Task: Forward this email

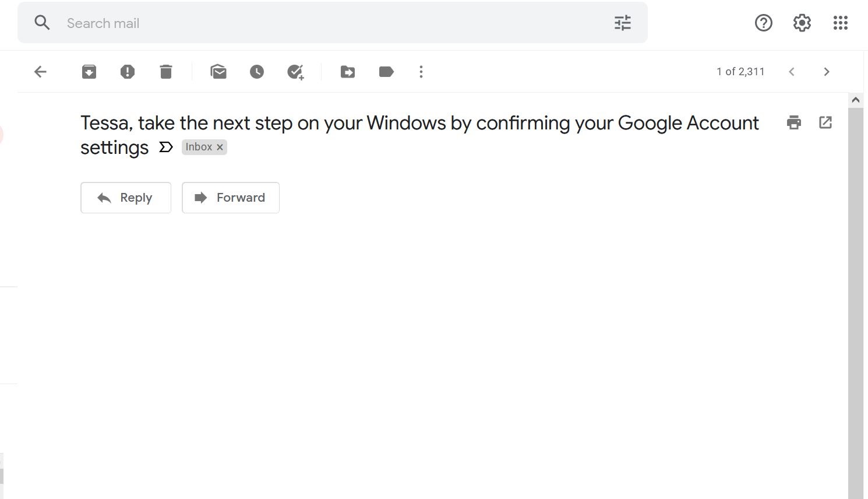Action: tap(230, 198)
